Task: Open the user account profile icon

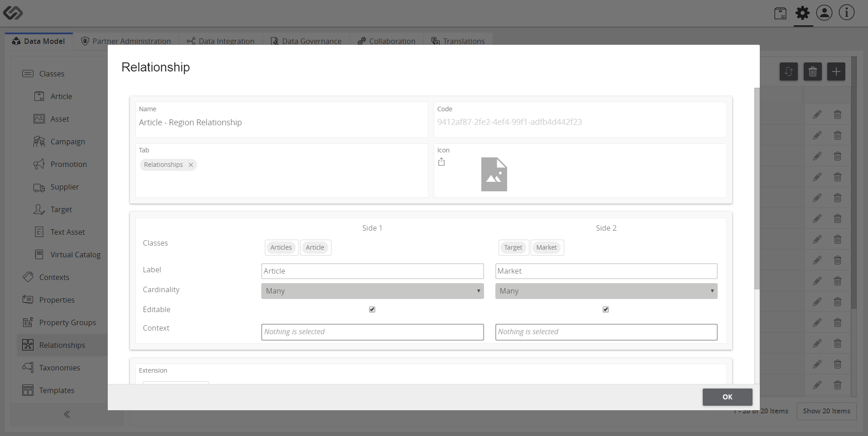Action: [x=824, y=13]
